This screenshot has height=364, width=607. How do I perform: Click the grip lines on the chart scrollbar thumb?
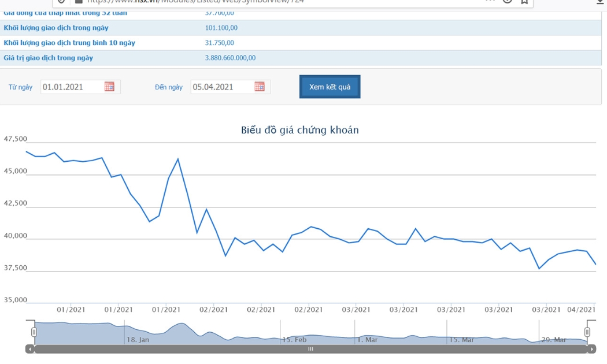coord(310,349)
